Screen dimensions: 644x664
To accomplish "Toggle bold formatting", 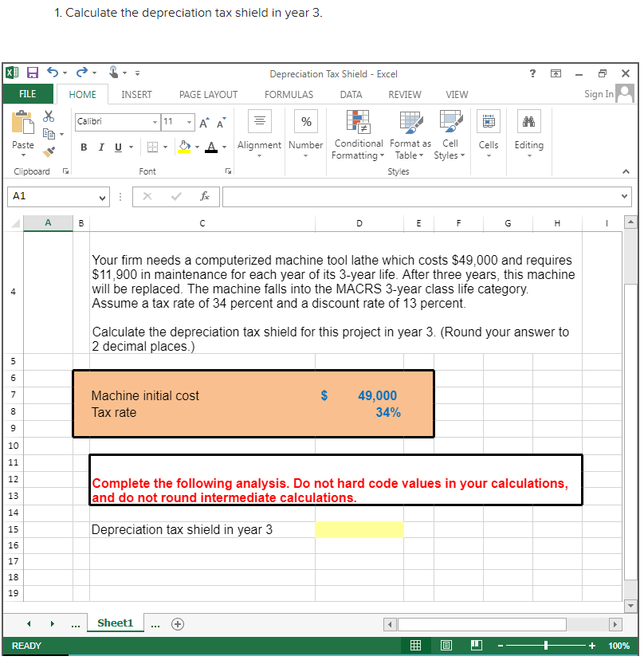I will (x=84, y=147).
